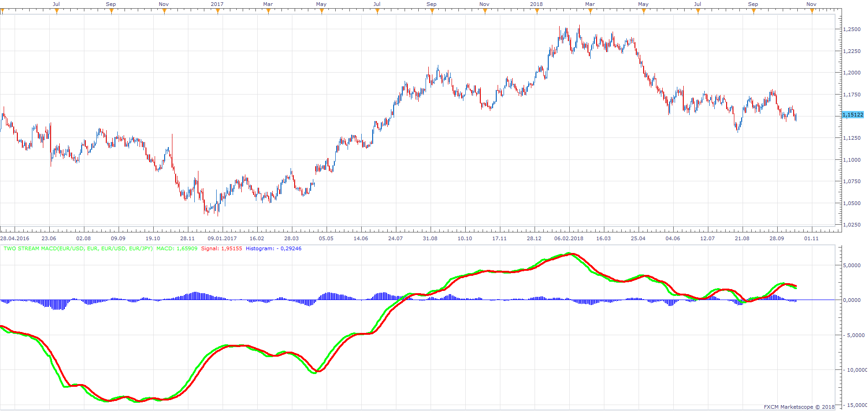Click the 16.02 date axis label

click(x=257, y=238)
